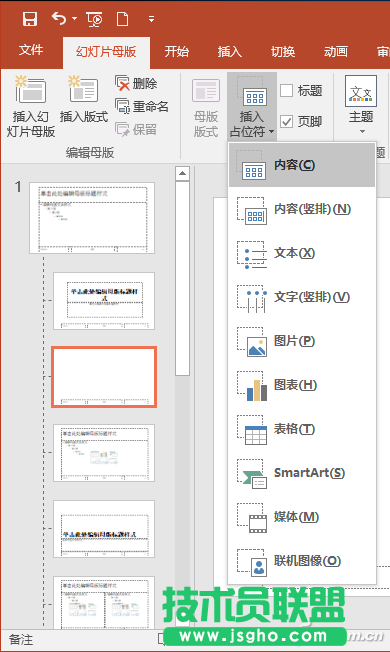The width and height of the screenshot is (390, 652).
Task: Open the 文件 menu
Action: tap(31, 50)
